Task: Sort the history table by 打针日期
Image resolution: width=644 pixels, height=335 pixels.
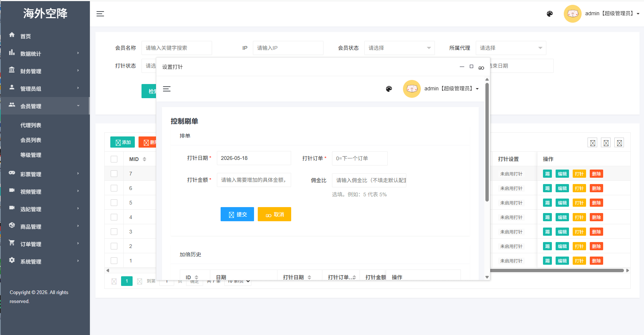Action: pos(309,277)
